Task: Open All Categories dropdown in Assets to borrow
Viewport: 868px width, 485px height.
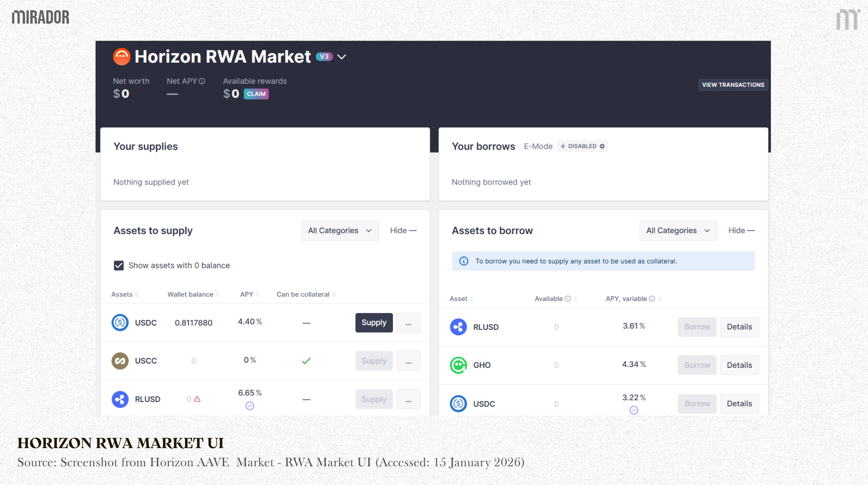Action: [x=678, y=230]
